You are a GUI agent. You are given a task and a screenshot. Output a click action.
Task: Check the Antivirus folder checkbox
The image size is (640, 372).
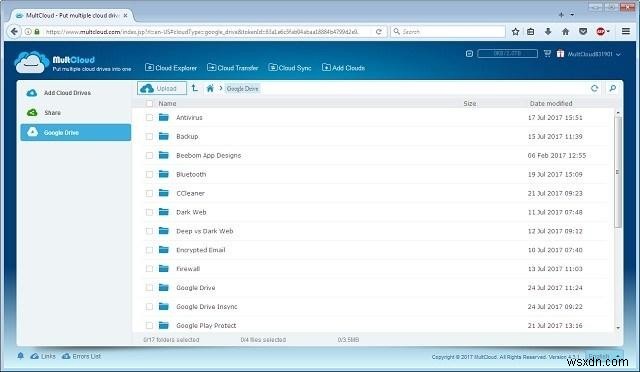click(149, 118)
